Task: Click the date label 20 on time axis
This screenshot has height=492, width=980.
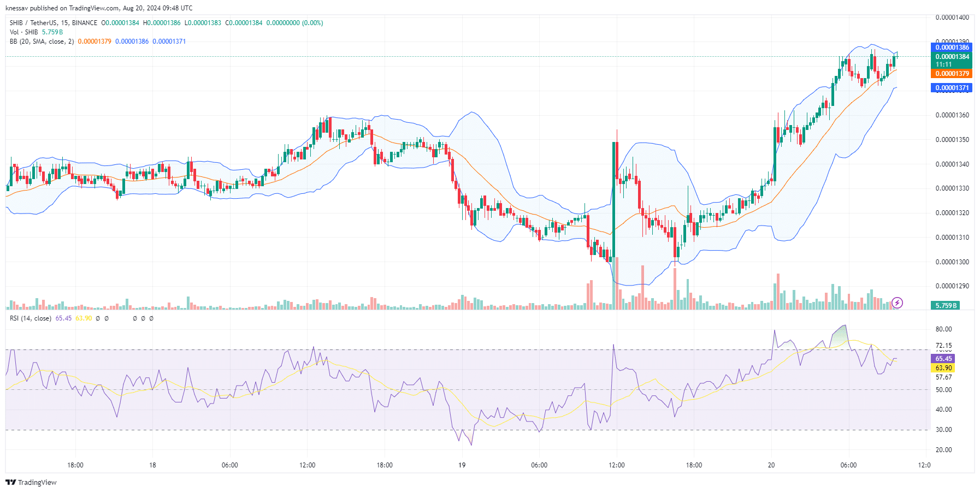Action: [771, 465]
